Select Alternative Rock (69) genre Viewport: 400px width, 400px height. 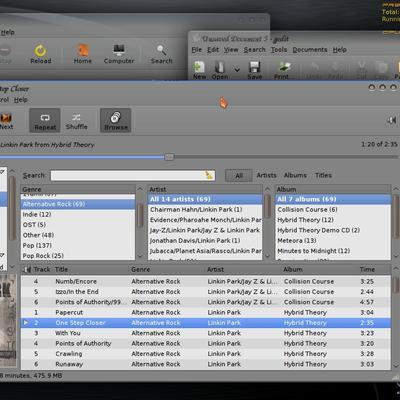pos(78,204)
